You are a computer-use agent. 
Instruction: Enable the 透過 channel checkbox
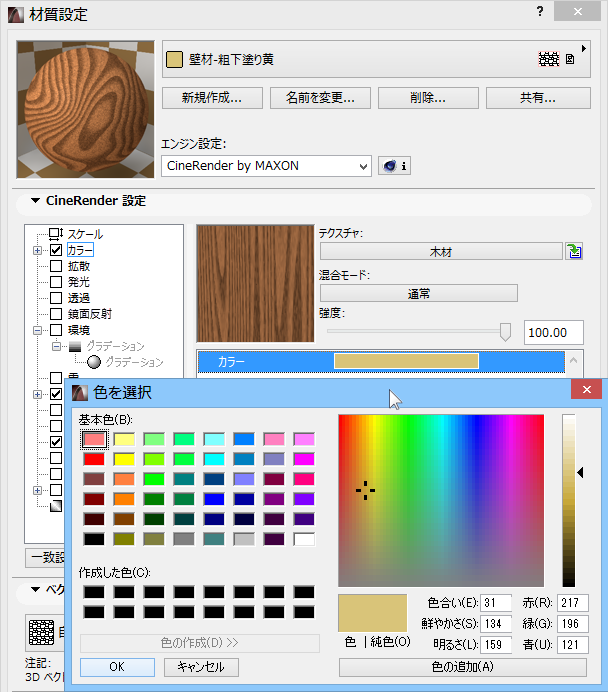tap(56, 298)
